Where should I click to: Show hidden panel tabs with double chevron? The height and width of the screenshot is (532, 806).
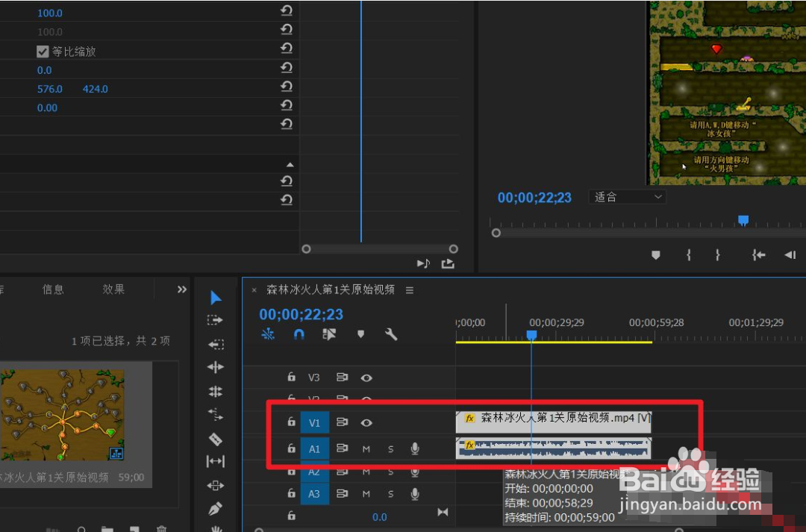182,290
